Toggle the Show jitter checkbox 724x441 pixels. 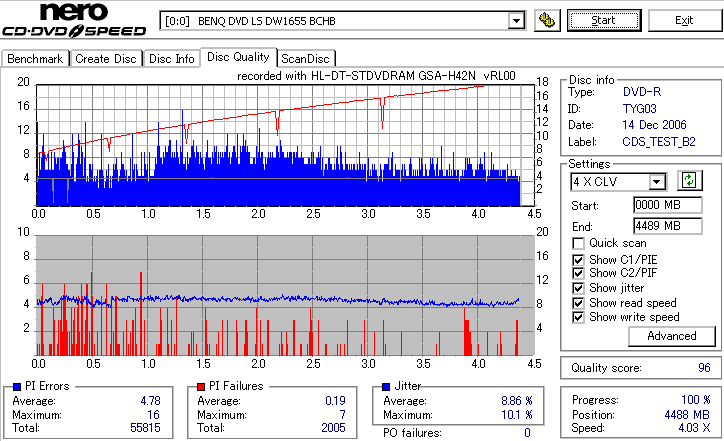tap(578, 288)
